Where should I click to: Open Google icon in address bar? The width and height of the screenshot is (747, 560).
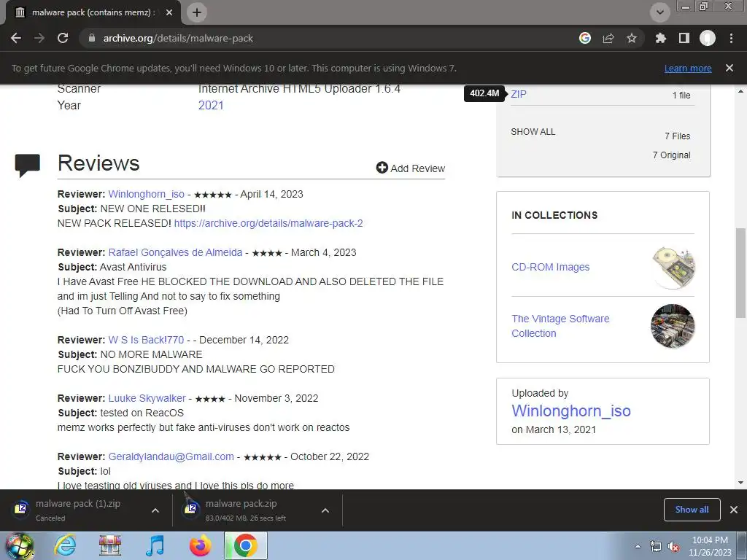tap(585, 38)
